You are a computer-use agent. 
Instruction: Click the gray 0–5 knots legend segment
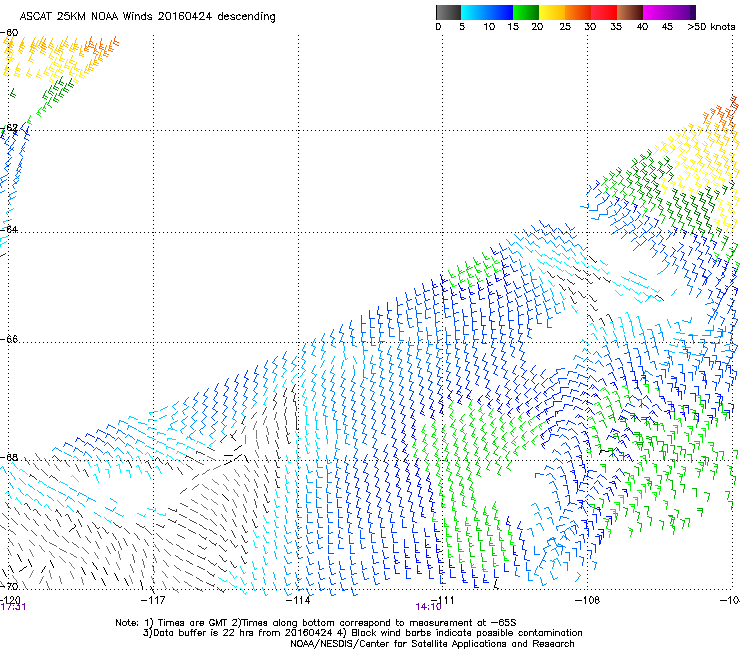tap(448, 12)
